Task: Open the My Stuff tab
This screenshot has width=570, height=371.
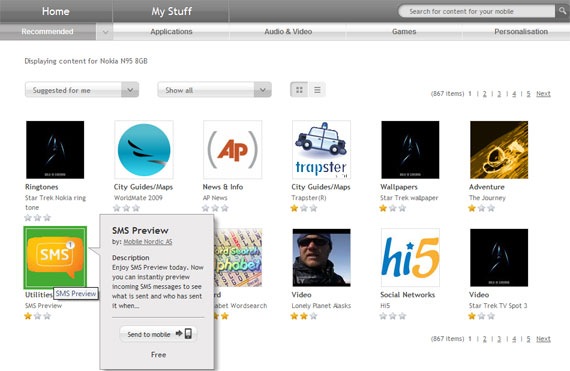Action: click(171, 11)
